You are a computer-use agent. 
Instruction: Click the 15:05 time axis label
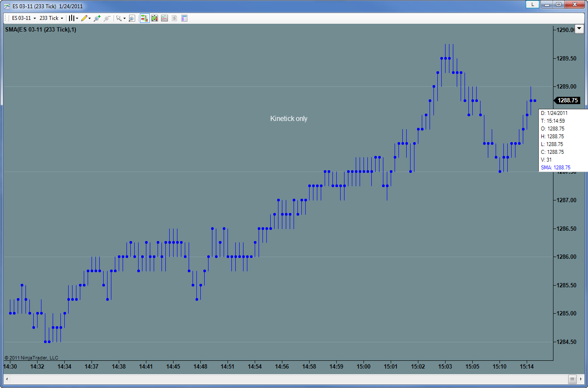coord(472,366)
